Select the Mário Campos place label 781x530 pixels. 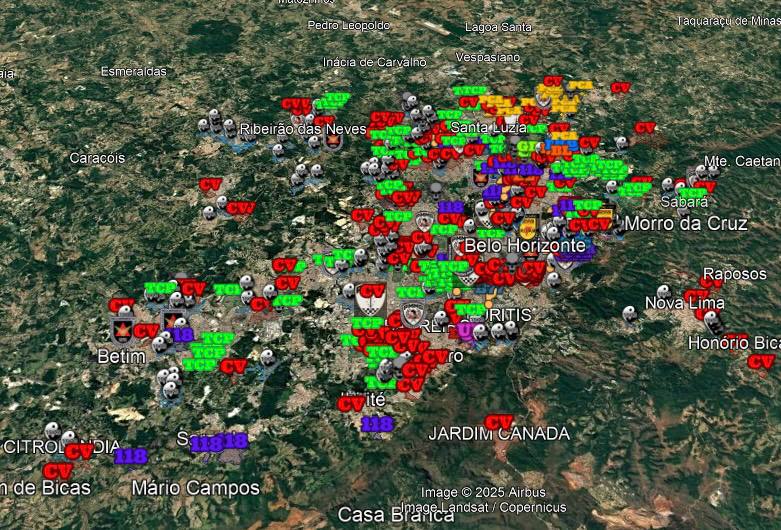coord(196,488)
